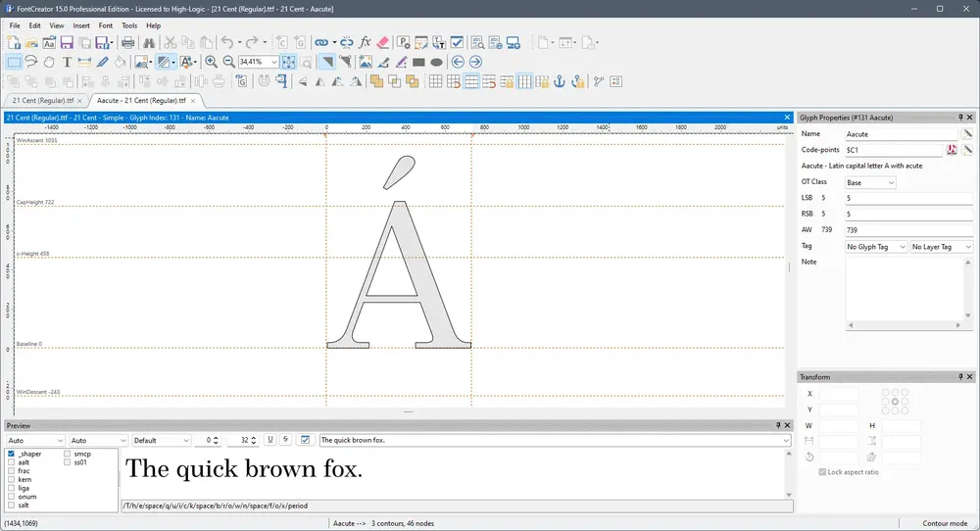Click the eraser icon in the toolbar
The width and height of the screenshot is (980, 531).
click(x=382, y=42)
